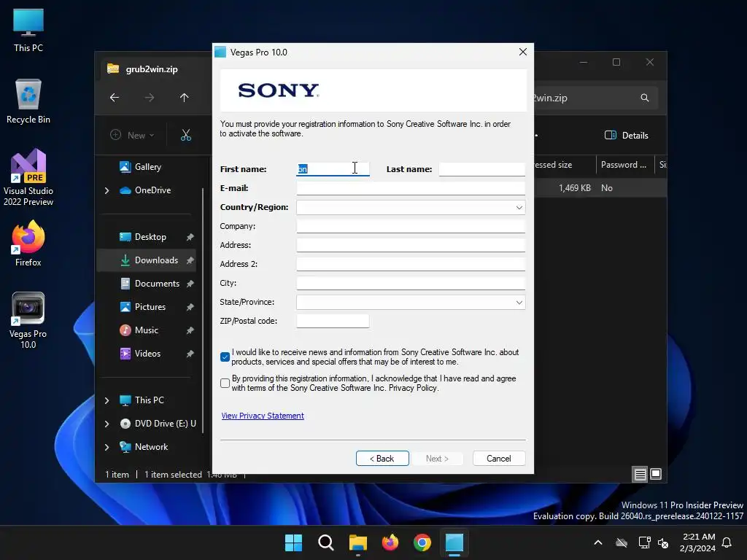Select Vegas Pro installer taskbar icon
This screenshot has height=560, width=747.
click(454, 542)
